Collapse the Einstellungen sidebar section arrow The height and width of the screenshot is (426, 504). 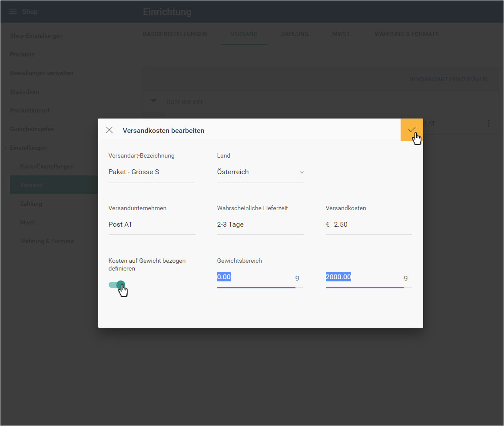pos(6,148)
